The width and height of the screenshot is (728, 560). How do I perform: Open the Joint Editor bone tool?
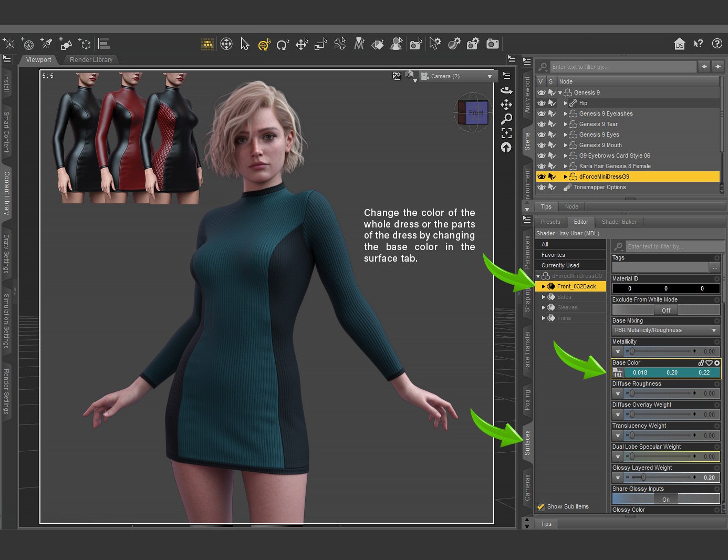point(339,44)
